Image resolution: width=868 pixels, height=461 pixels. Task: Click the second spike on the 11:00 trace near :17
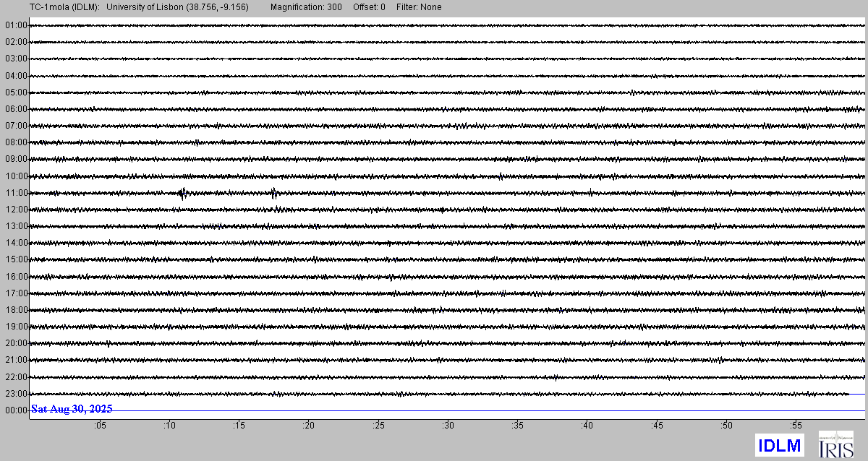coord(274,192)
